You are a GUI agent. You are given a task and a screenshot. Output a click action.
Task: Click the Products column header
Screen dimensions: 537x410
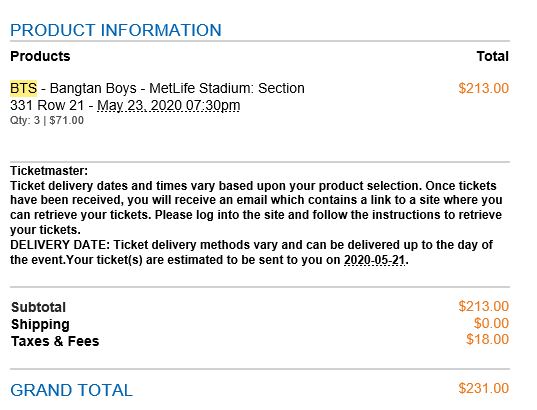[40, 56]
